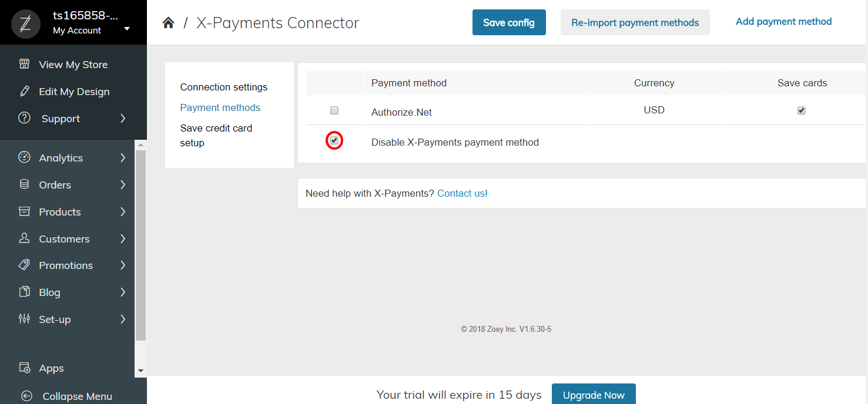Click the Zoey logo avatar
This screenshot has height=404, width=868.
[26, 24]
